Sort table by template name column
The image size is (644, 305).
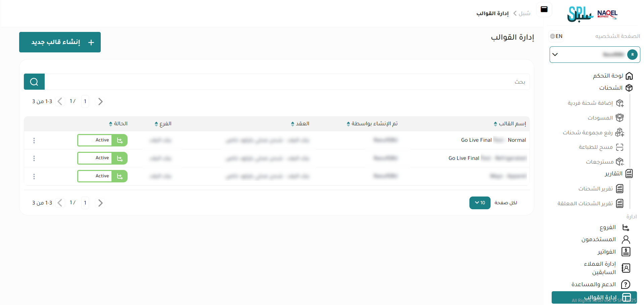[x=510, y=124]
